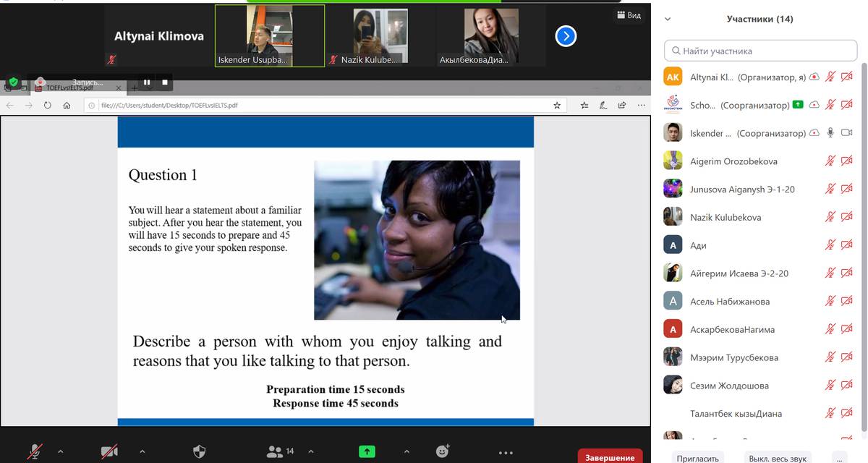
Task: Click the browser Home icon
Action: [67, 105]
